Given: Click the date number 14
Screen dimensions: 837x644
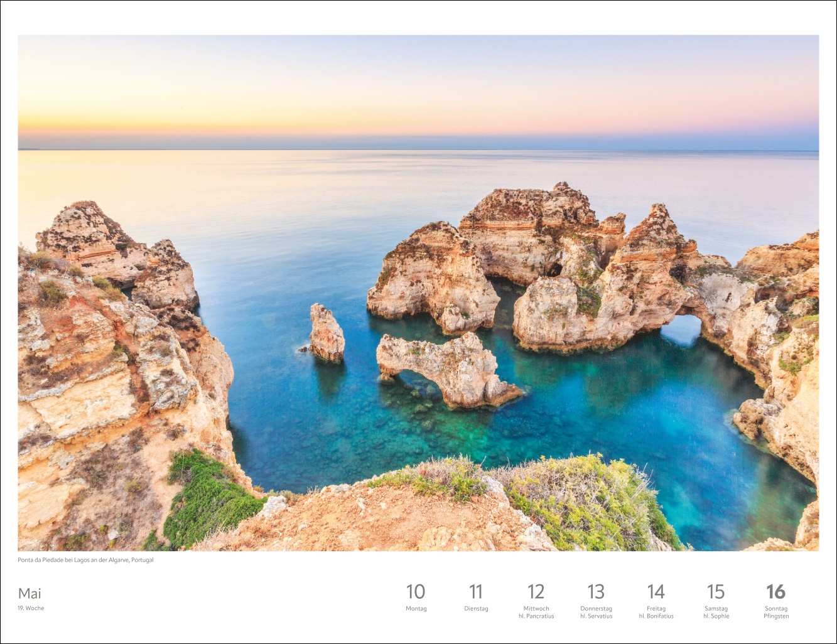Looking at the screenshot, I should 656,592.
